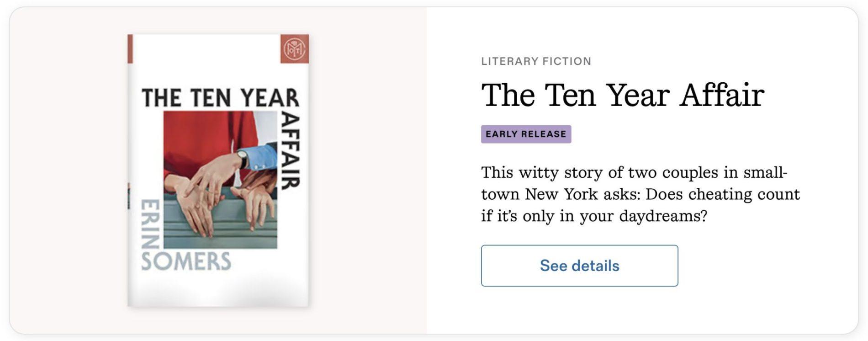Click the Book of the Month logo badge

click(294, 49)
